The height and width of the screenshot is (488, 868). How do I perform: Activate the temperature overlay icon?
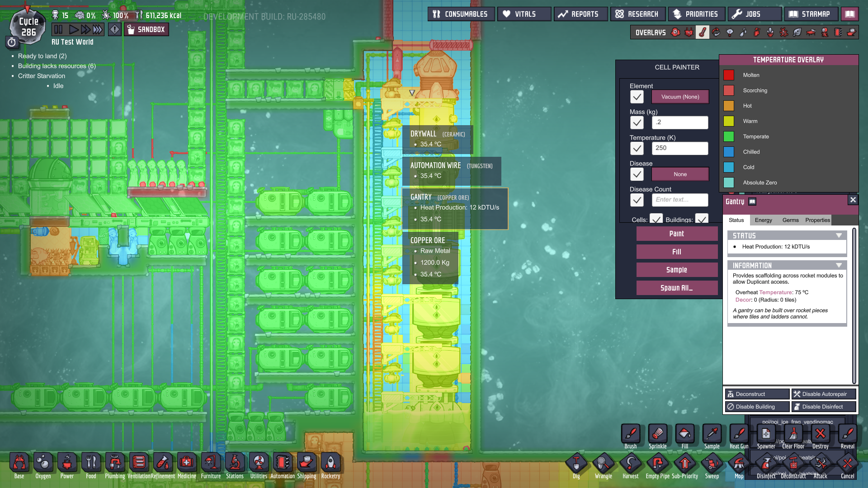point(702,33)
